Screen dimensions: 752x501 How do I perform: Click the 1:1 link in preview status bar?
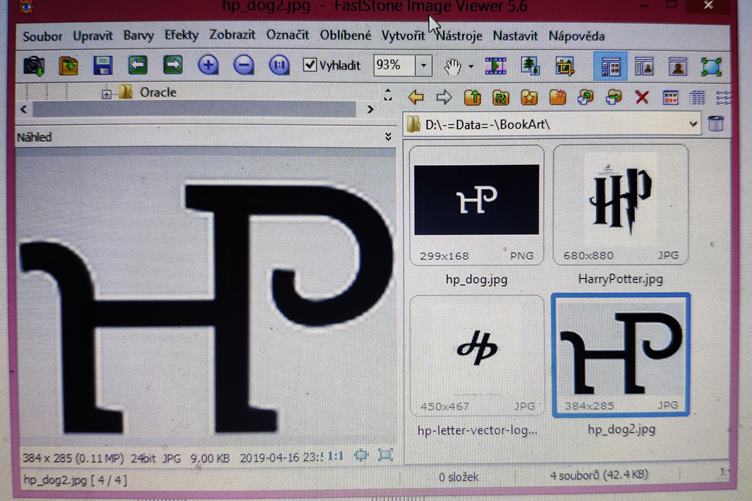click(x=335, y=455)
